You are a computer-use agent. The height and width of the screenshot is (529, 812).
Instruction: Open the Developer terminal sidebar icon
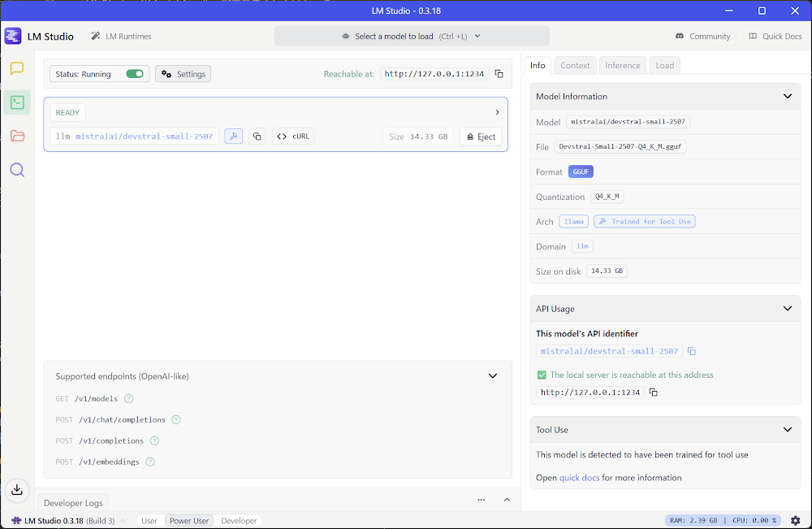point(17,102)
